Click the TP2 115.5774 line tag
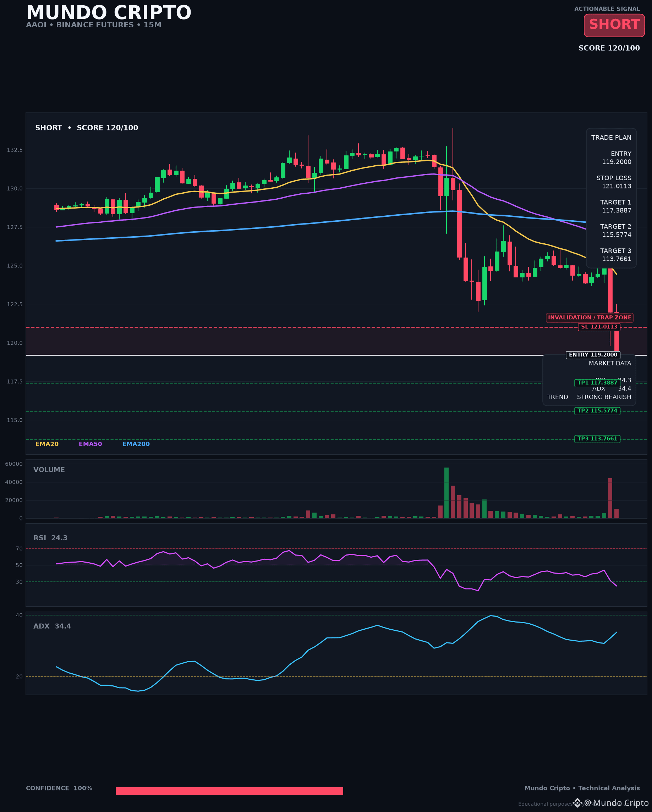Screen dimensions: 652x812 click(x=597, y=410)
